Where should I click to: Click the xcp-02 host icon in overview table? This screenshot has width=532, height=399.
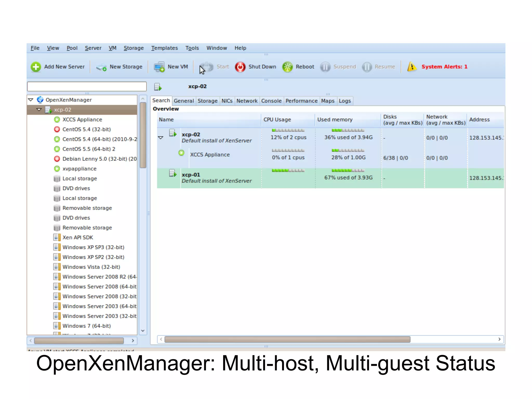click(x=173, y=133)
